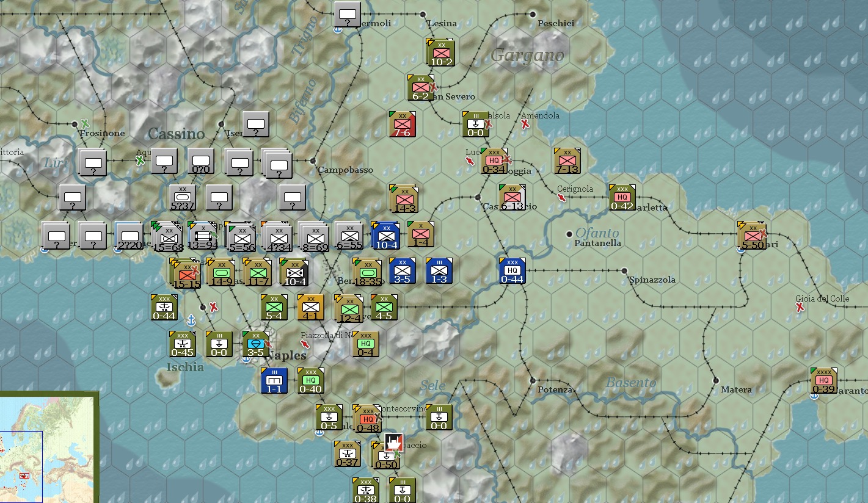Select the green 11-7 infantry division
Image resolution: width=868 pixels, height=503 pixels.
[x=257, y=272]
